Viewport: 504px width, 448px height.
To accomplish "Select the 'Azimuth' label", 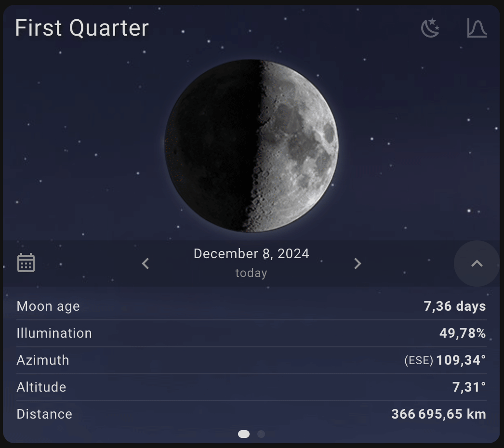I will point(43,360).
